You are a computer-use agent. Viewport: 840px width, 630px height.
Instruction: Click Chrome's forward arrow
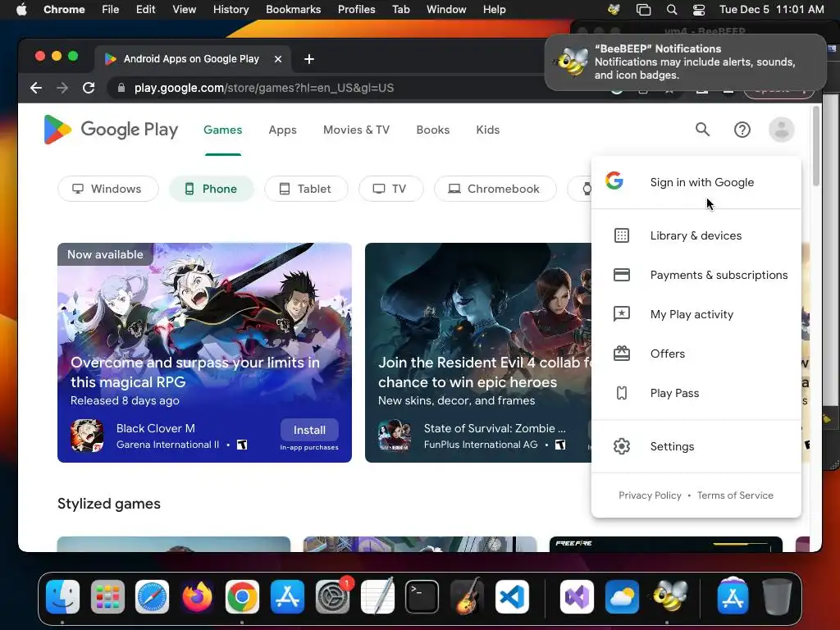tap(62, 88)
